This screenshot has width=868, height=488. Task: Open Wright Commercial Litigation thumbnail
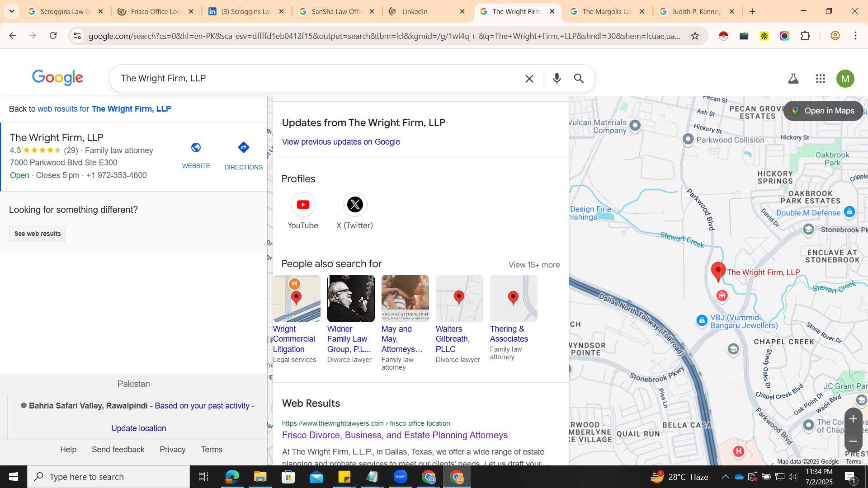pyautogui.click(x=297, y=298)
